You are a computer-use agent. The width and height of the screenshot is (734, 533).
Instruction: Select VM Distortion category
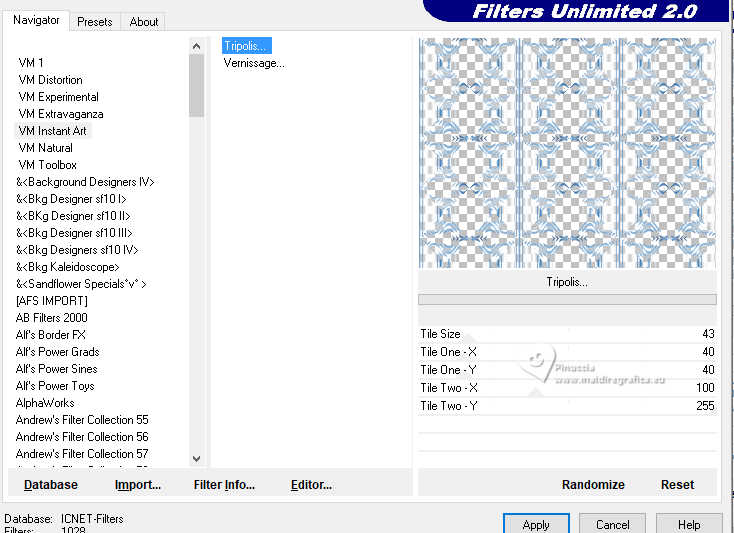(51, 80)
